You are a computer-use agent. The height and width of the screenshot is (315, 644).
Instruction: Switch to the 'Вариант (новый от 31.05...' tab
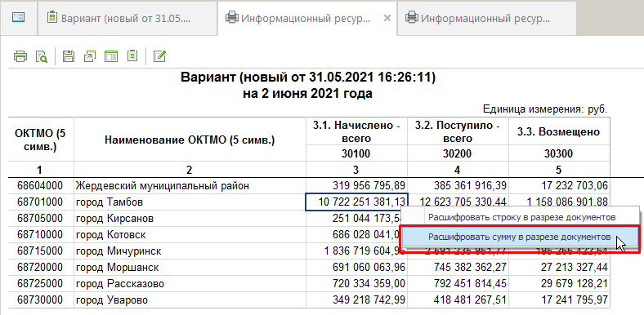127,18
